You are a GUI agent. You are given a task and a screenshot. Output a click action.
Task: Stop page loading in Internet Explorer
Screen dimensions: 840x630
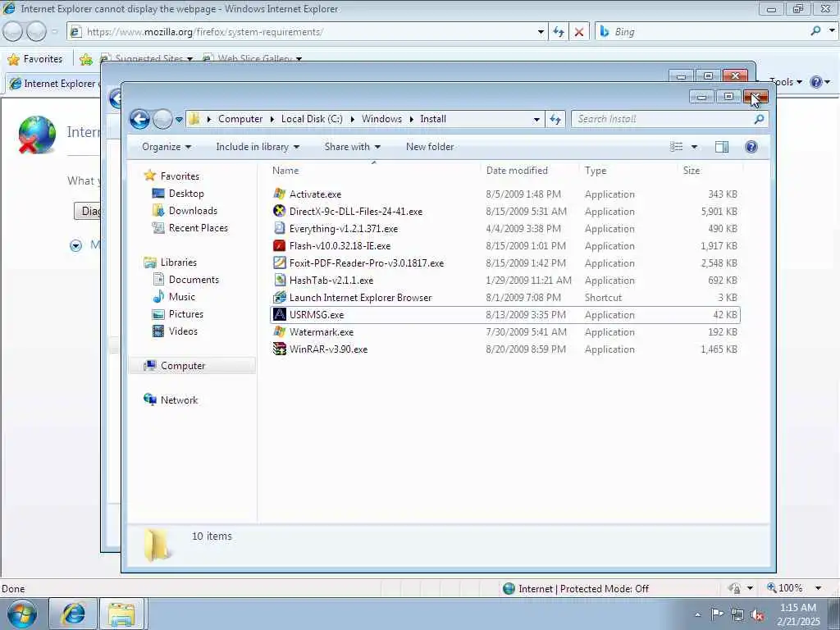(579, 32)
